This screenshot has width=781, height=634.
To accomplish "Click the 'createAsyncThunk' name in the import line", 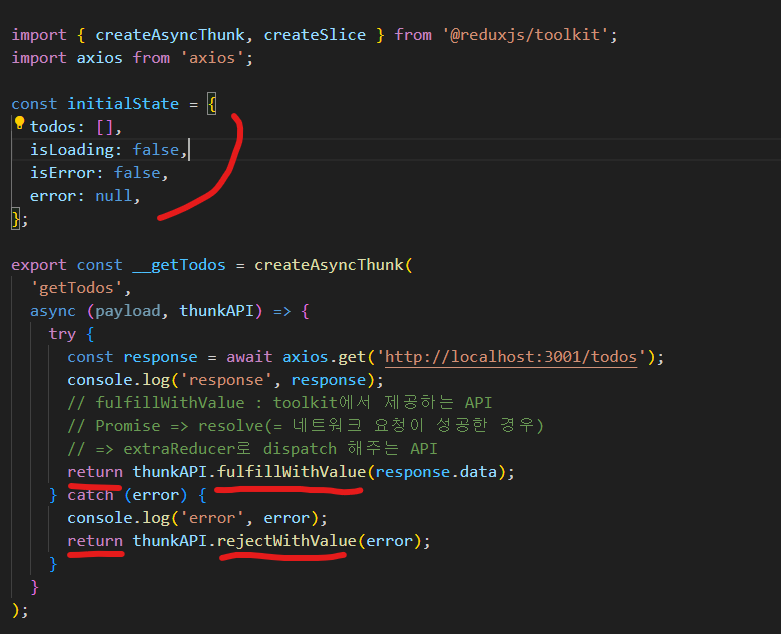I will point(170,35).
